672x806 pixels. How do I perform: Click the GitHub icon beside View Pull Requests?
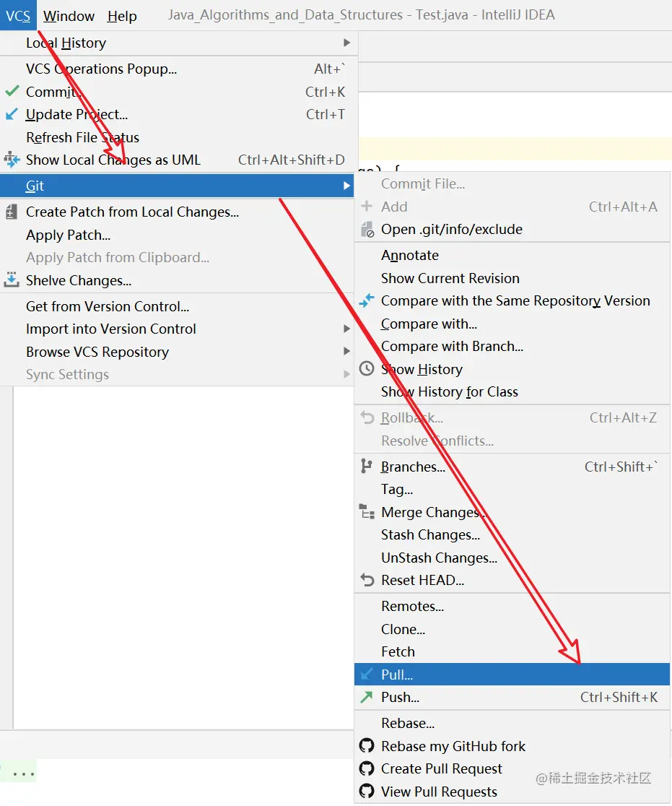pyautogui.click(x=367, y=791)
